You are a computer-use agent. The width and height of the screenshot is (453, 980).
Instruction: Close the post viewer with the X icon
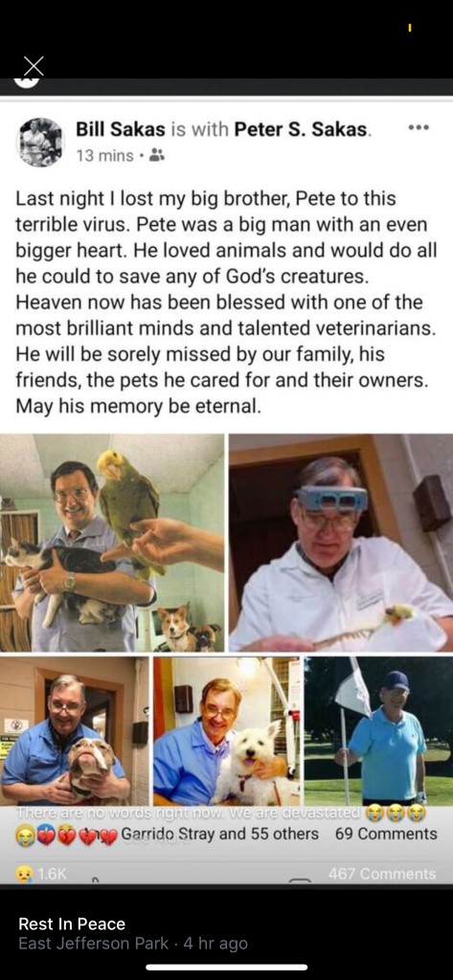pos(34,66)
